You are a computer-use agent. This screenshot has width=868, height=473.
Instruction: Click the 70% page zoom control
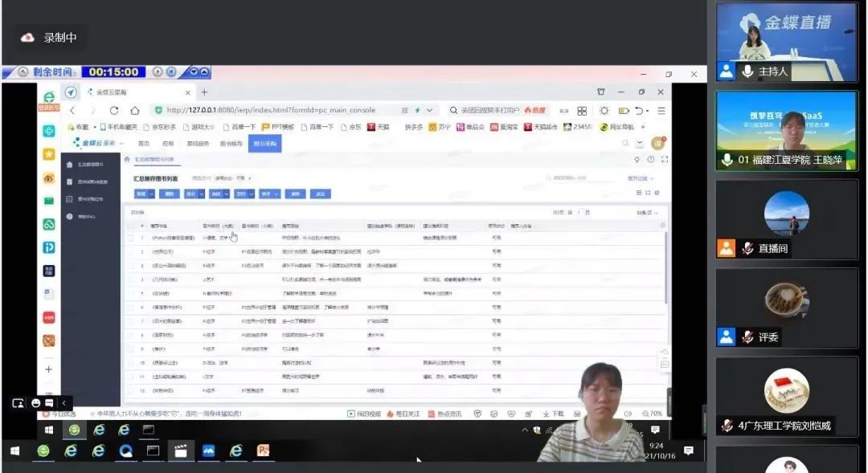click(652, 414)
